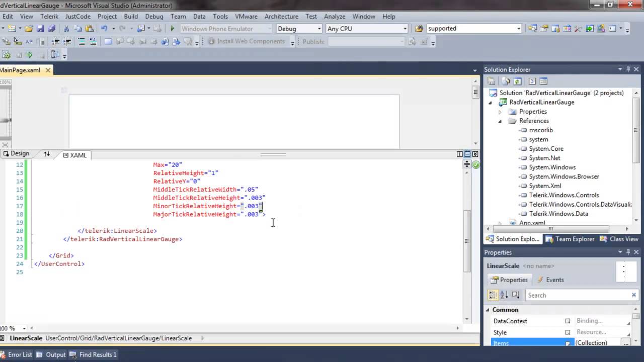Open the Architecture menu

pyautogui.click(x=281, y=16)
